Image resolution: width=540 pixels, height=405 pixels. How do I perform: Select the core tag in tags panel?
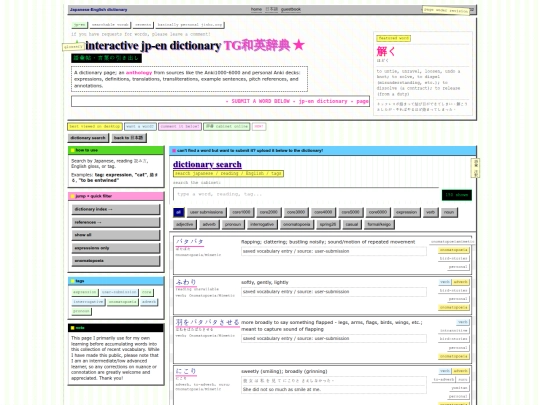146,292
